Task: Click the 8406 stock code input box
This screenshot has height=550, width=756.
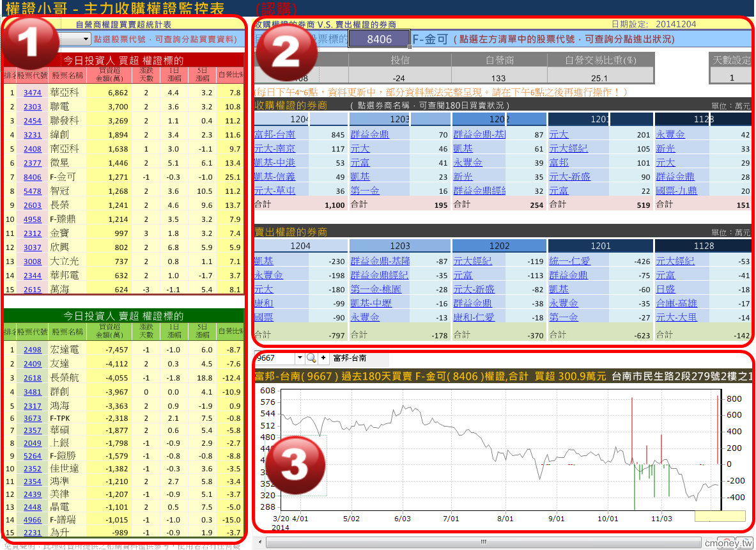Action: point(379,40)
